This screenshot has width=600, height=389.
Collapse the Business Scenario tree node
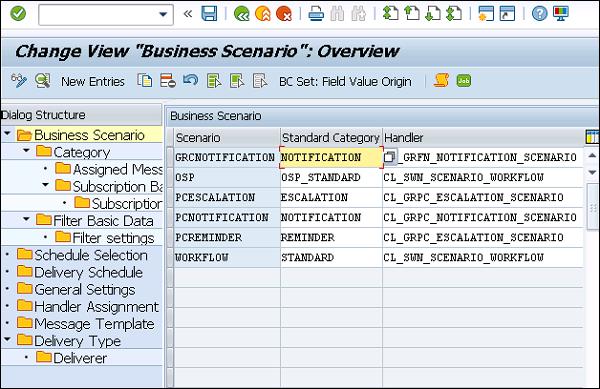point(7,133)
